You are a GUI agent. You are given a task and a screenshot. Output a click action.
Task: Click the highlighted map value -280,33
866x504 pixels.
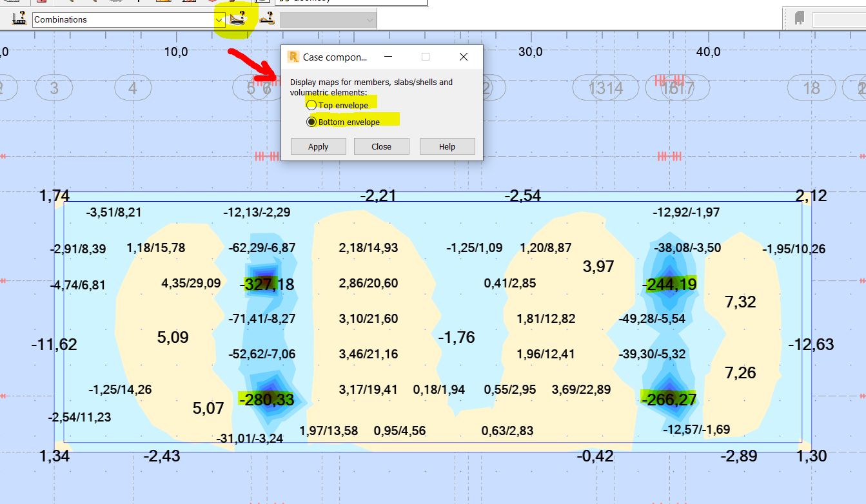tap(267, 400)
